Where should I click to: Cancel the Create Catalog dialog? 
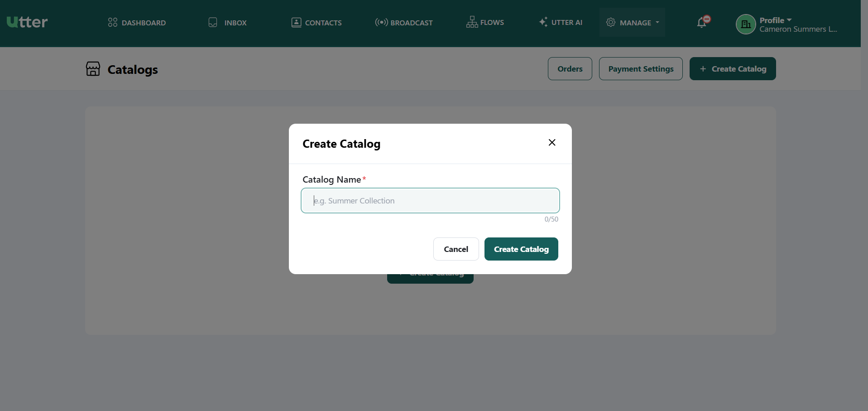point(456,249)
